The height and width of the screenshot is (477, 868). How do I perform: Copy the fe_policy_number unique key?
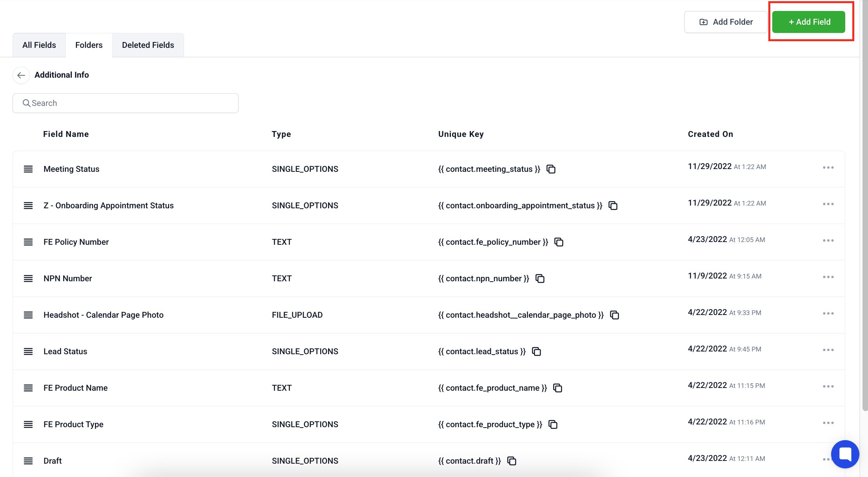(559, 242)
